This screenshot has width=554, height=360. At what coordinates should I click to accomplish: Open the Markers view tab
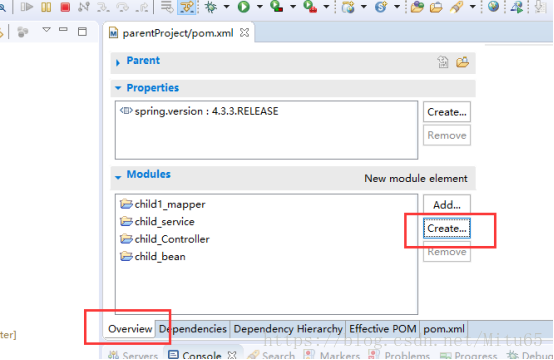coord(332,355)
